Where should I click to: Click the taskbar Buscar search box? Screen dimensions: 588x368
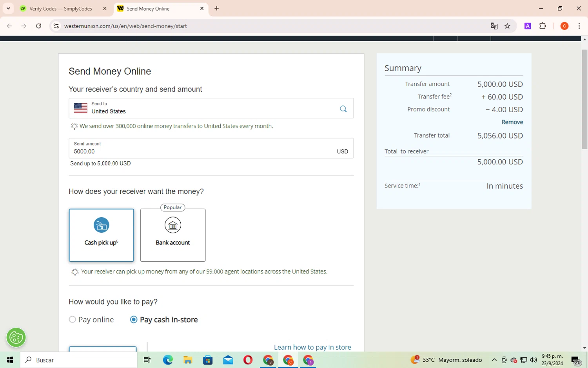[x=78, y=360]
